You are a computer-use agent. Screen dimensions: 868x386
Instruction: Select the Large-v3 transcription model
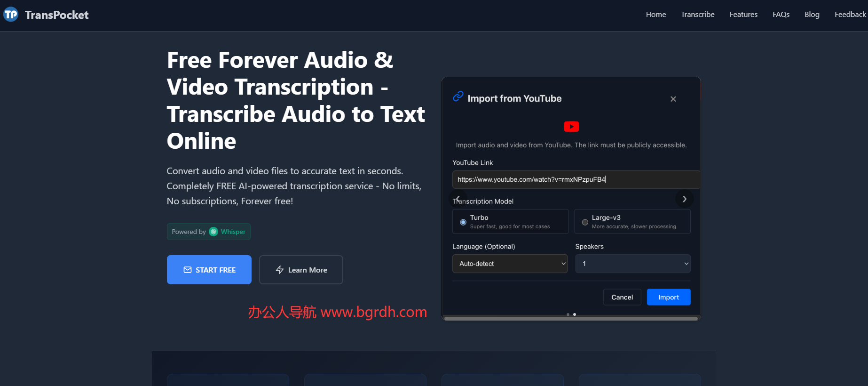[632, 221]
